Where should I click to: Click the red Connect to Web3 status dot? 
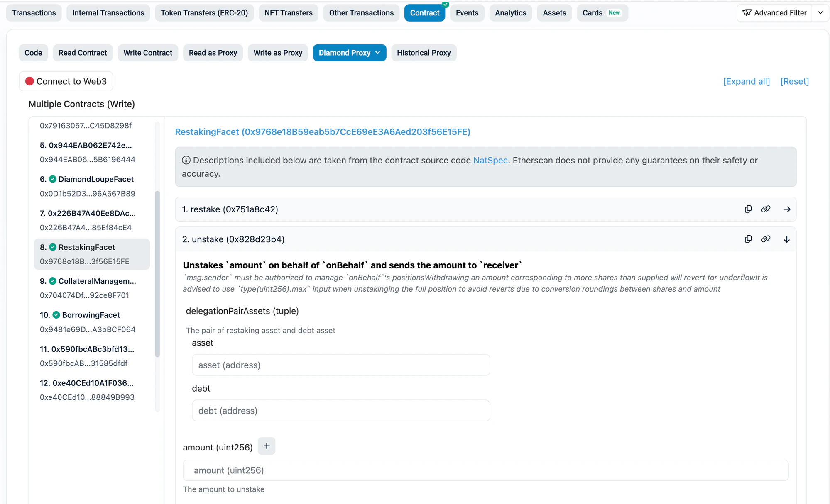point(29,81)
